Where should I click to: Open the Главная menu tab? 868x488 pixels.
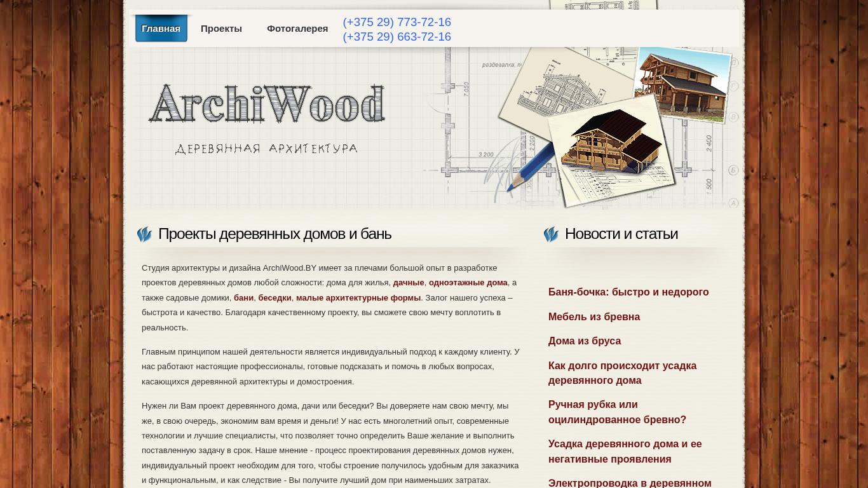click(x=161, y=29)
